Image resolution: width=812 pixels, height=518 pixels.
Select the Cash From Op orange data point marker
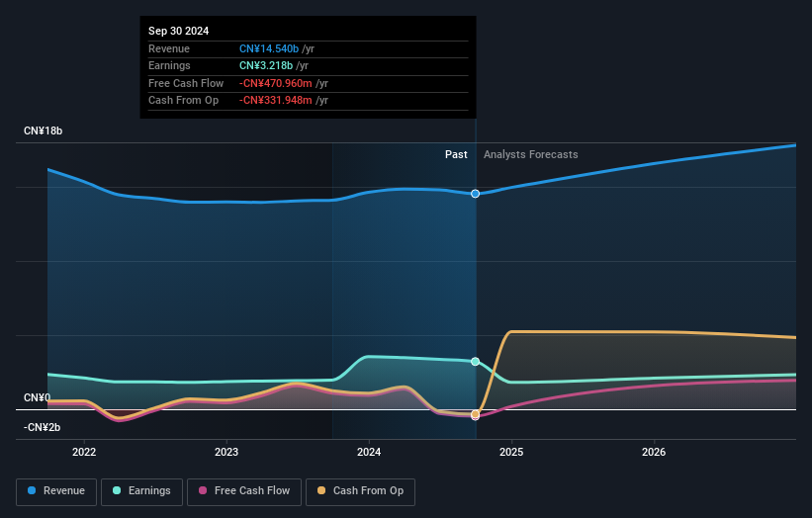tap(475, 414)
